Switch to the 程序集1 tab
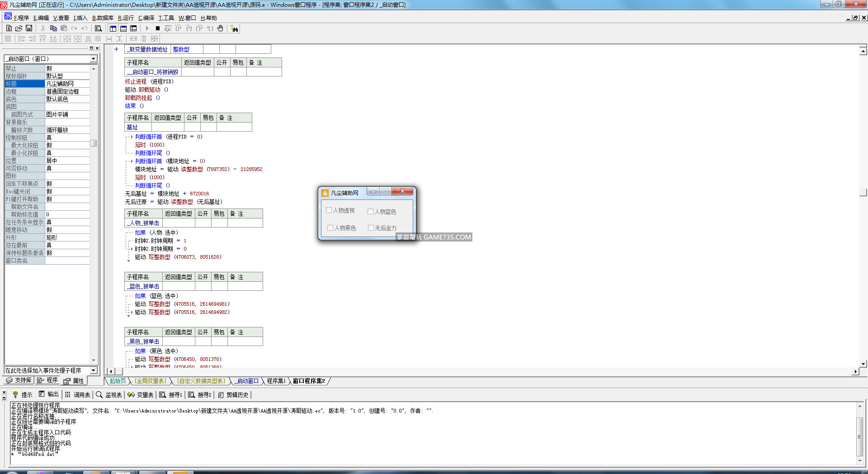This screenshot has width=868, height=474. click(x=276, y=381)
